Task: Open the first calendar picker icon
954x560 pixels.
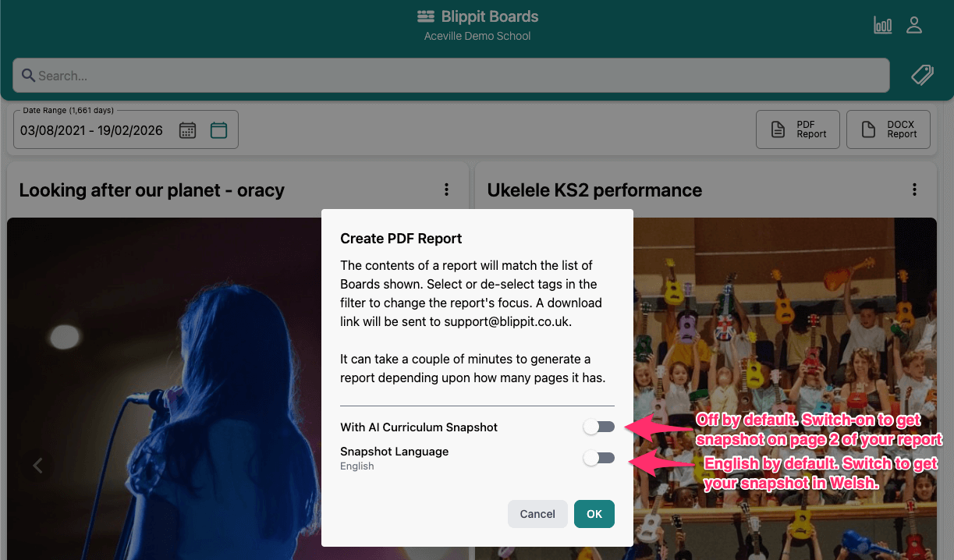Action: pyautogui.click(x=187, y=130)
